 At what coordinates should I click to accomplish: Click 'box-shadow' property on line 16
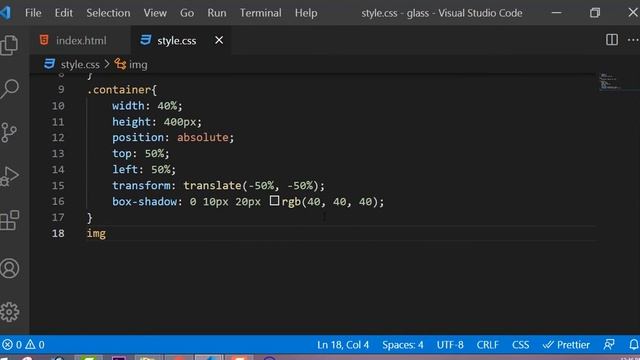(144, 202)
